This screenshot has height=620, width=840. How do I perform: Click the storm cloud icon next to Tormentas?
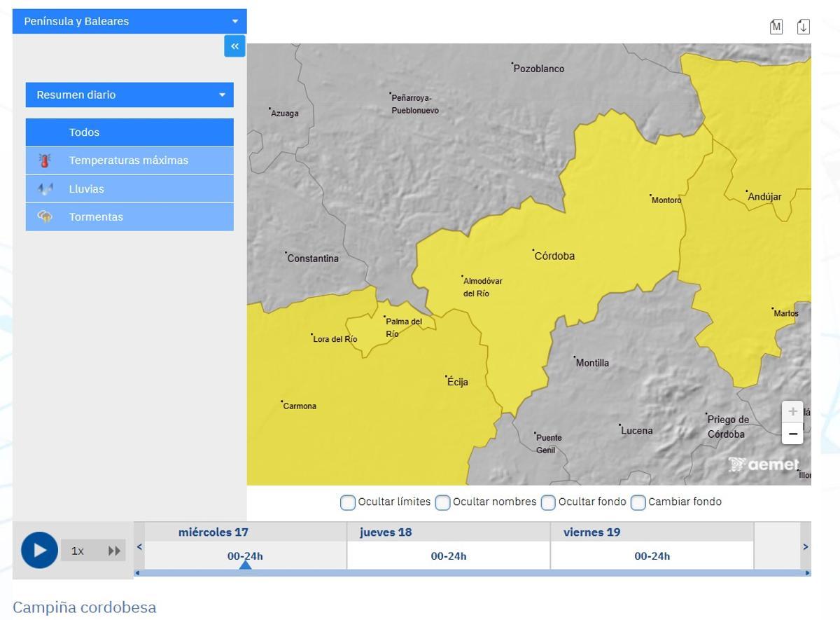45,217
